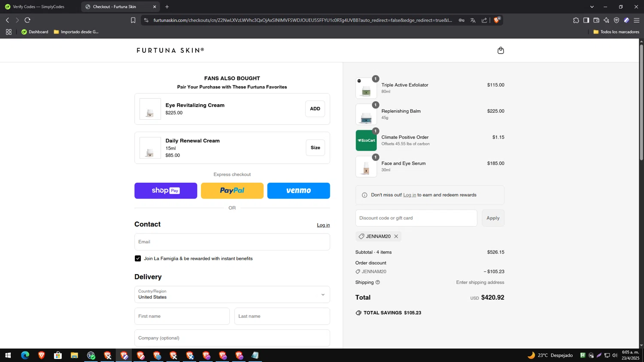Screen dimensions: 644x362
Task: Click Log in next to Contact
Action: [x=323, y=225]
